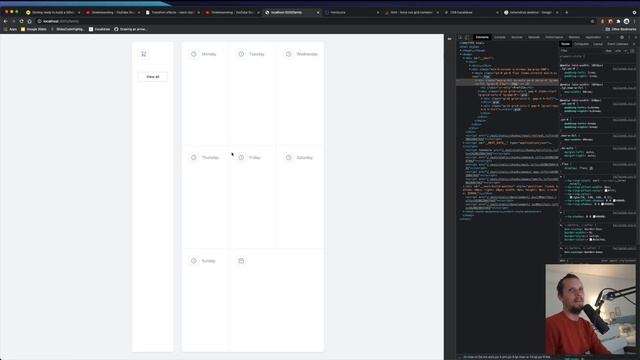
Task: Click the clock icon beside Friday
Action: pyautogui.click(x=241, y=157)
